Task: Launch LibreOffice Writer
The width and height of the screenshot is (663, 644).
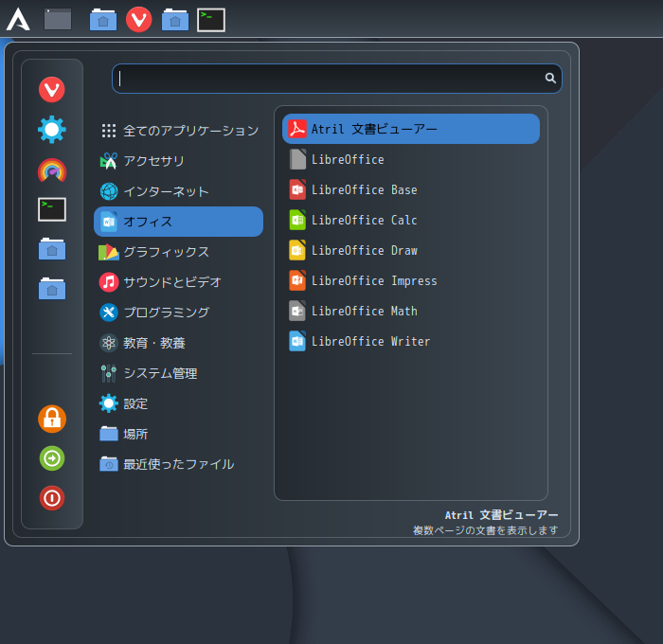Action: click(411, 341)
